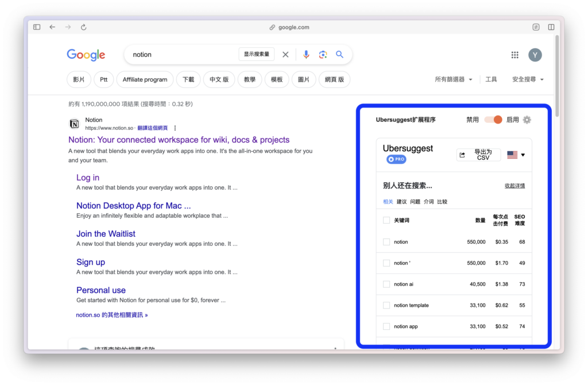Open the Notion Desktop App for Mac link
Screen dimensions: 588x385
133,206
